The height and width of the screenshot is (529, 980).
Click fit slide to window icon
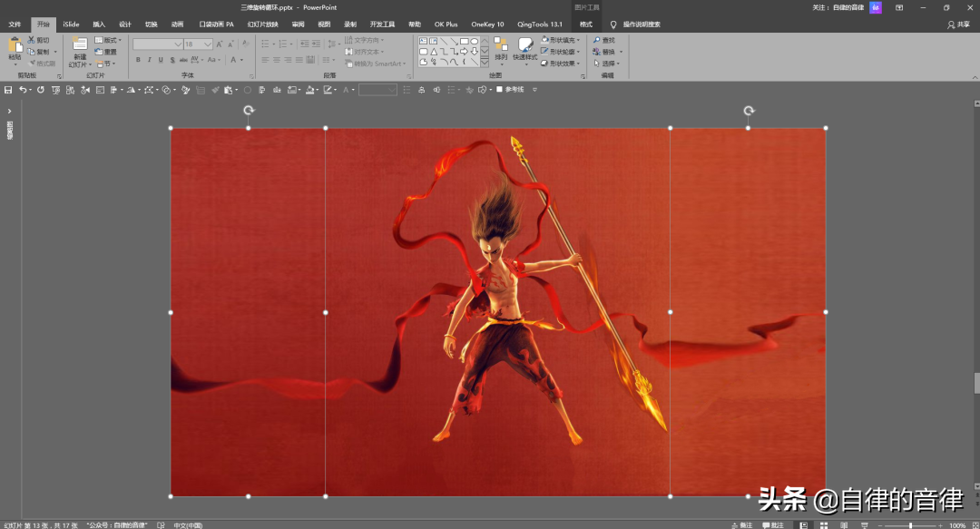pos(975,525)
